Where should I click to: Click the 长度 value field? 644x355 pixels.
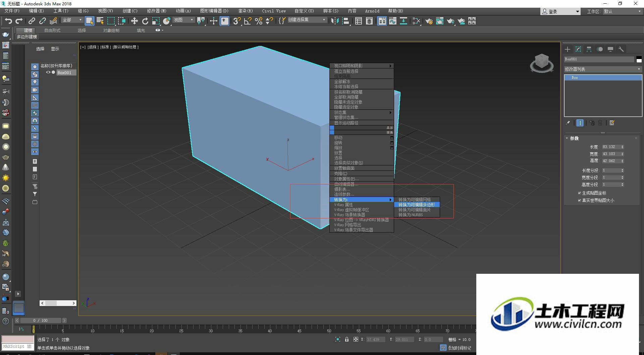611,147
